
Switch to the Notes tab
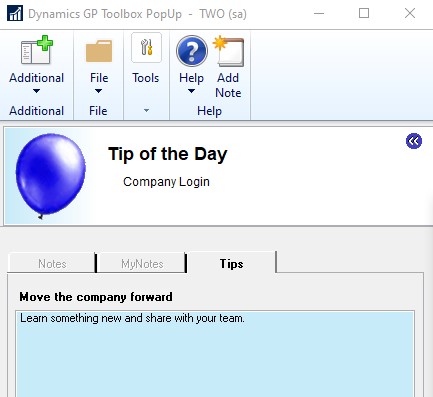click(52, 263)
